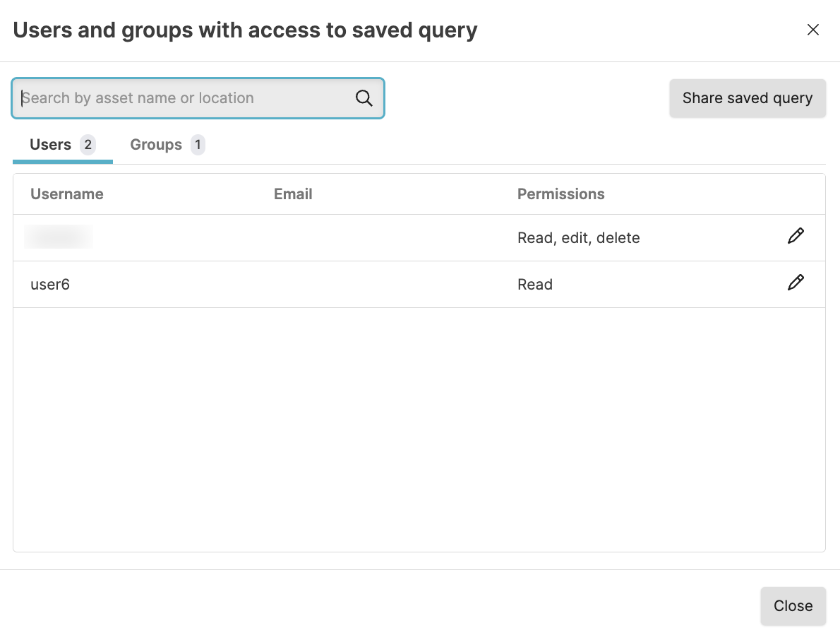Switch to the Groups tab
Image resolution: width=840 pixels, height=640 pixels.
[x=156, y=145]
